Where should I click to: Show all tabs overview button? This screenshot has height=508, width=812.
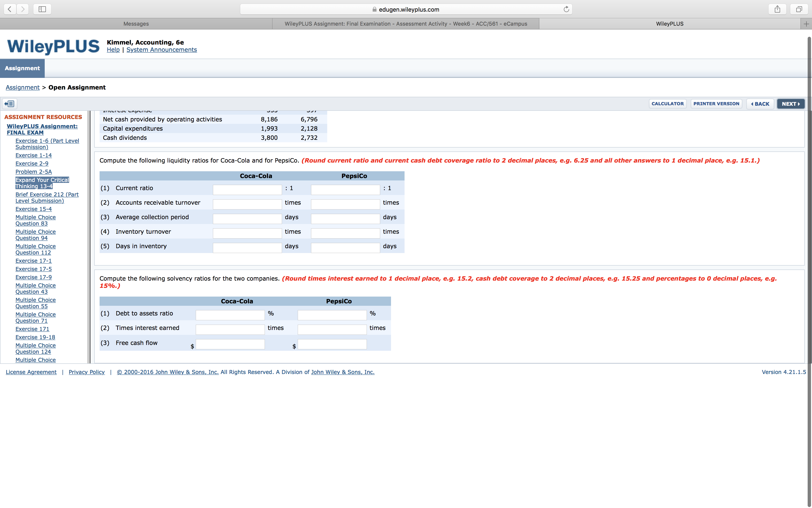click(799, 9)
